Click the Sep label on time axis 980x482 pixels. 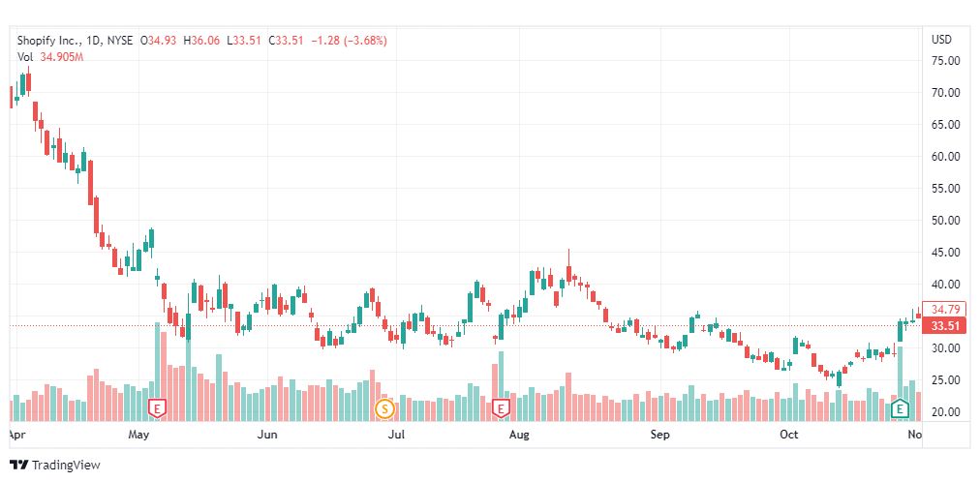[660, 434]
